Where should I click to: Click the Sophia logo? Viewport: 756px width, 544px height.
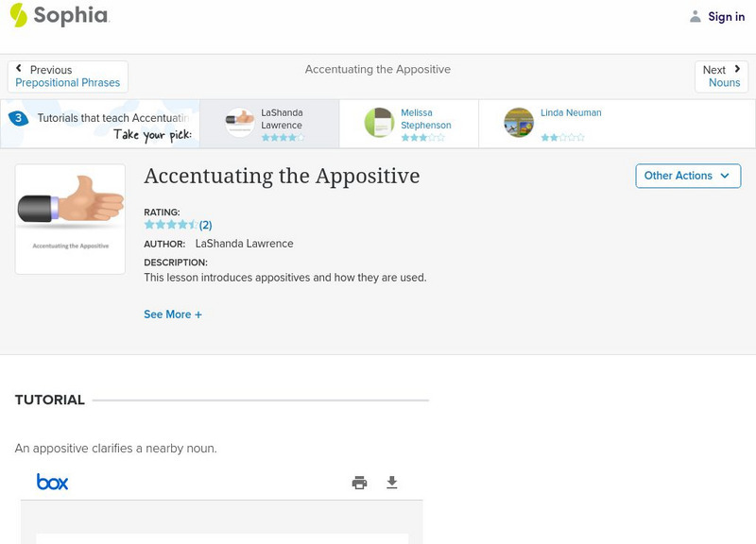click(x=62, y=16)
